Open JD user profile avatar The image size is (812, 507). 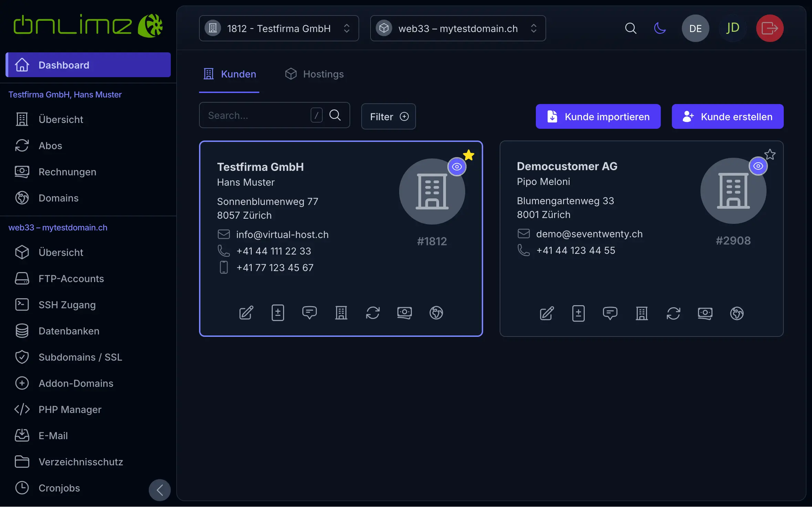[732, 28]
